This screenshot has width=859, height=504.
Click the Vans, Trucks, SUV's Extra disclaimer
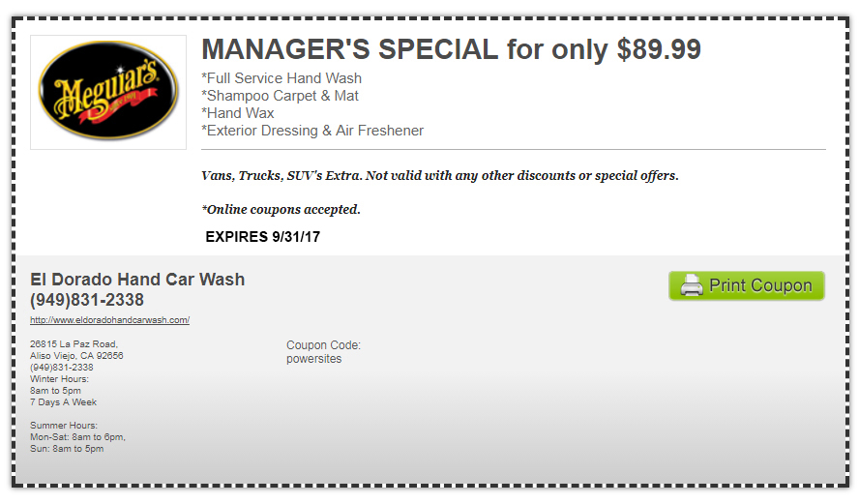[x=440, y=175]
